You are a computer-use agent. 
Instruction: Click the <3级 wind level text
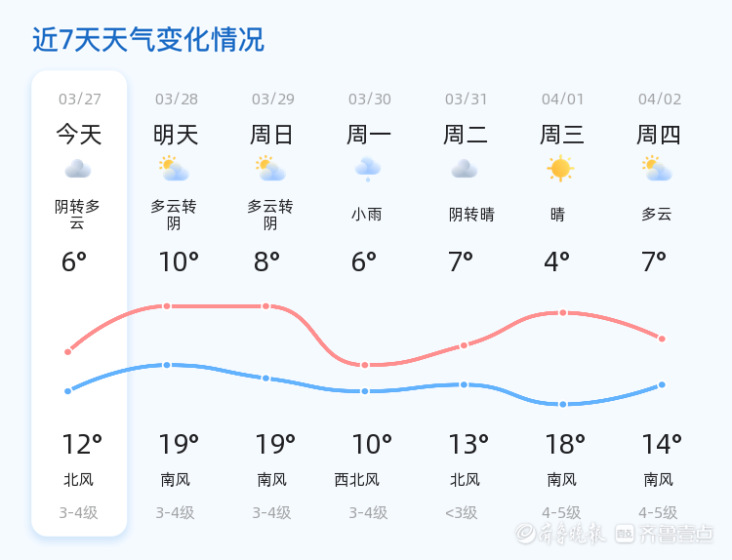[x=462, y=512]
